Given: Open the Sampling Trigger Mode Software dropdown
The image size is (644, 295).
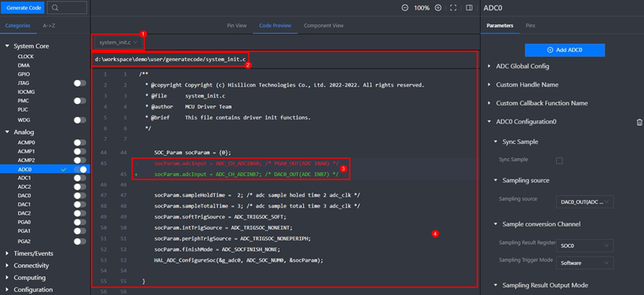Looking at the screenshot, I should pyautogui.click(x=585, y=263).
